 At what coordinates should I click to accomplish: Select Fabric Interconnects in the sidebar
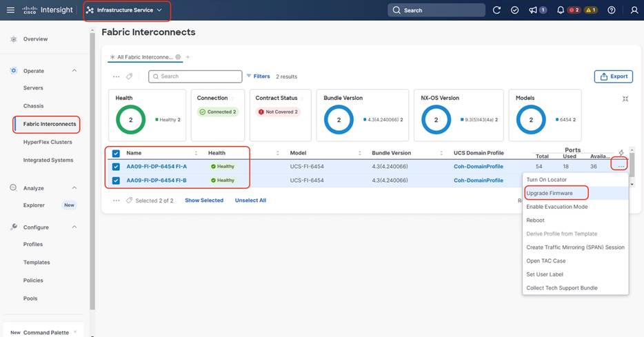pos(50,124)
